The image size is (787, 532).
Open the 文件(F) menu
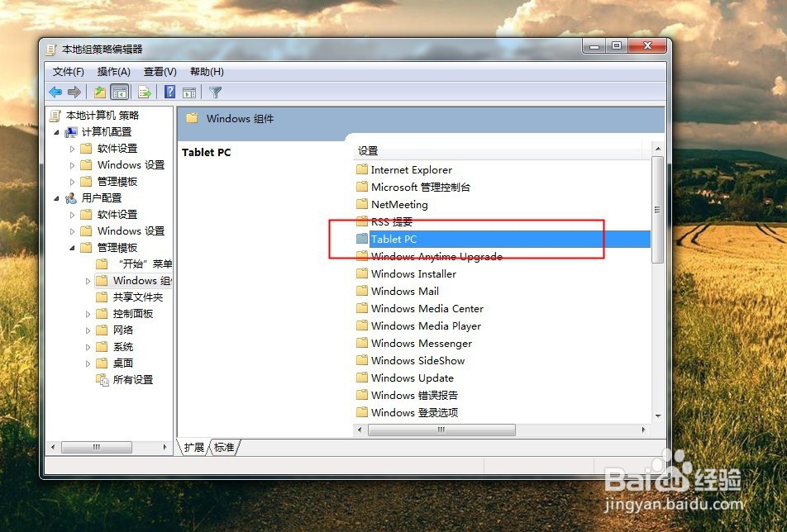(69, 72)
